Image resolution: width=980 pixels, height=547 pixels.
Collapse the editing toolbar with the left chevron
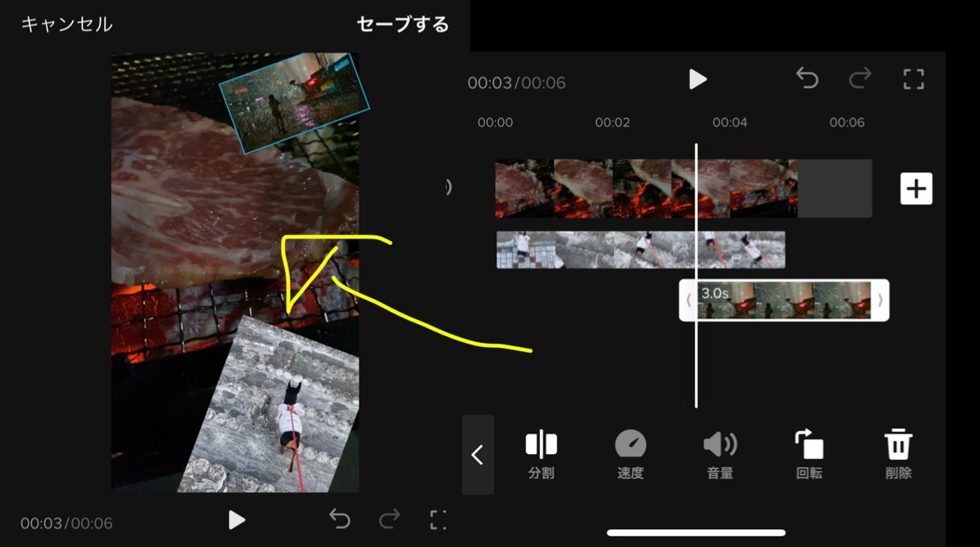pyautogui.click(x=478, y=455)
